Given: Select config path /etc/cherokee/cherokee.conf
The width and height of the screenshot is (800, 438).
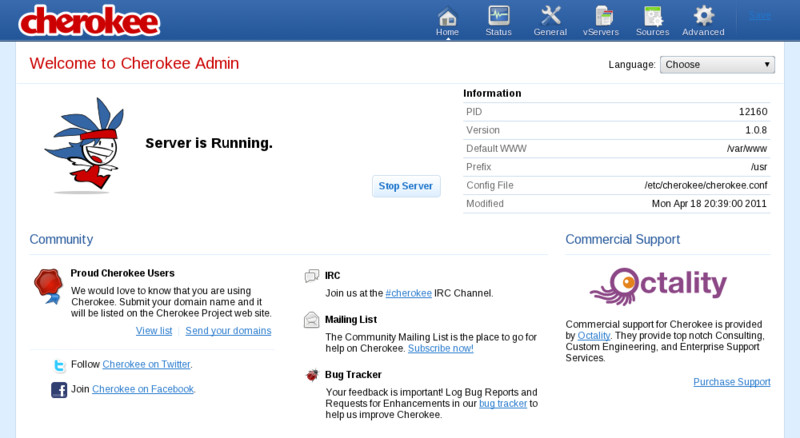Looking at the screenshot, I should pos(706,185).
